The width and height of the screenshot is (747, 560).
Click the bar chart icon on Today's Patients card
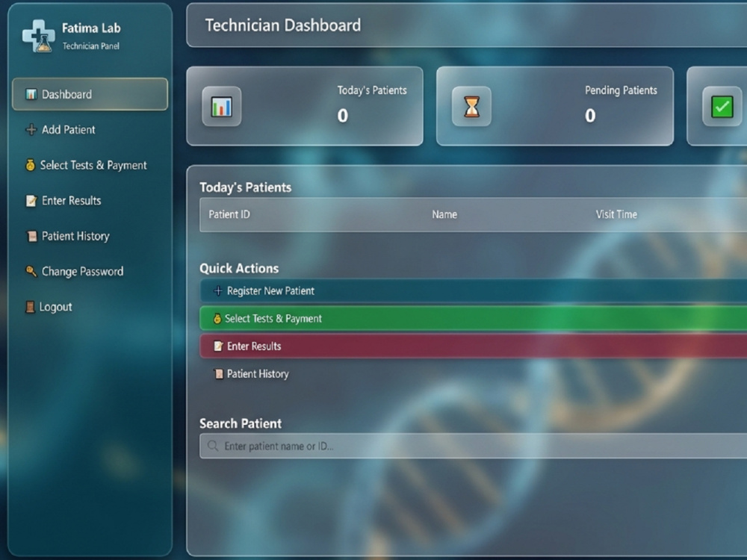coord(222,106)
